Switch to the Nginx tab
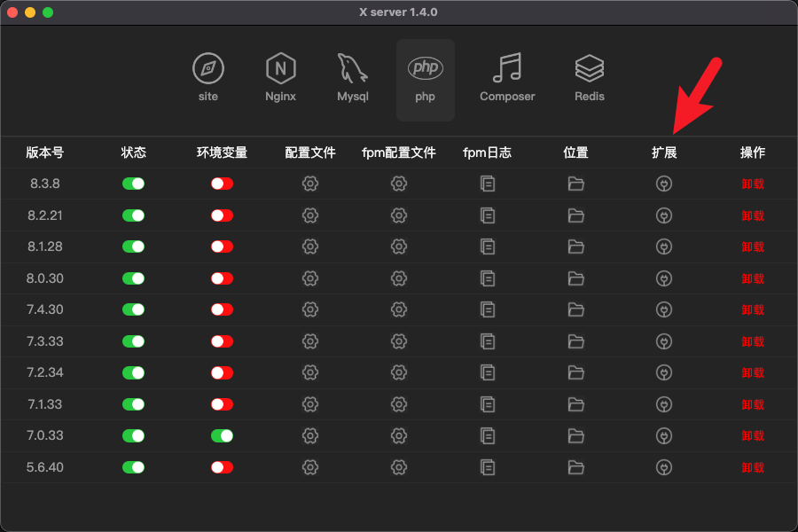The image size is (798, 532). tap(280, 79)
